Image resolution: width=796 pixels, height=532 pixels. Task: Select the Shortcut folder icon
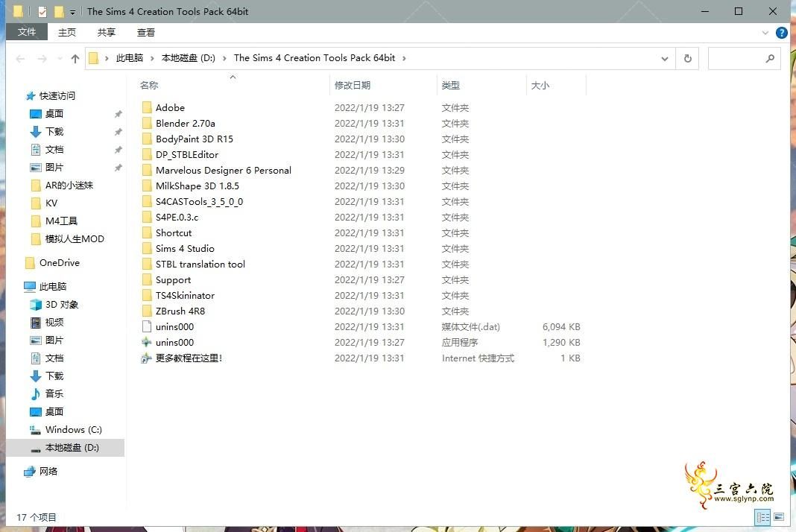pyautogui.click(x=147, y=232)
